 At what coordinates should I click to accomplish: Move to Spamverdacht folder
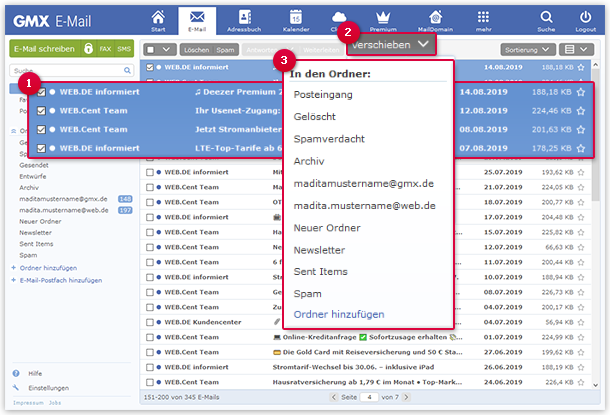click(x=329, y=139)
